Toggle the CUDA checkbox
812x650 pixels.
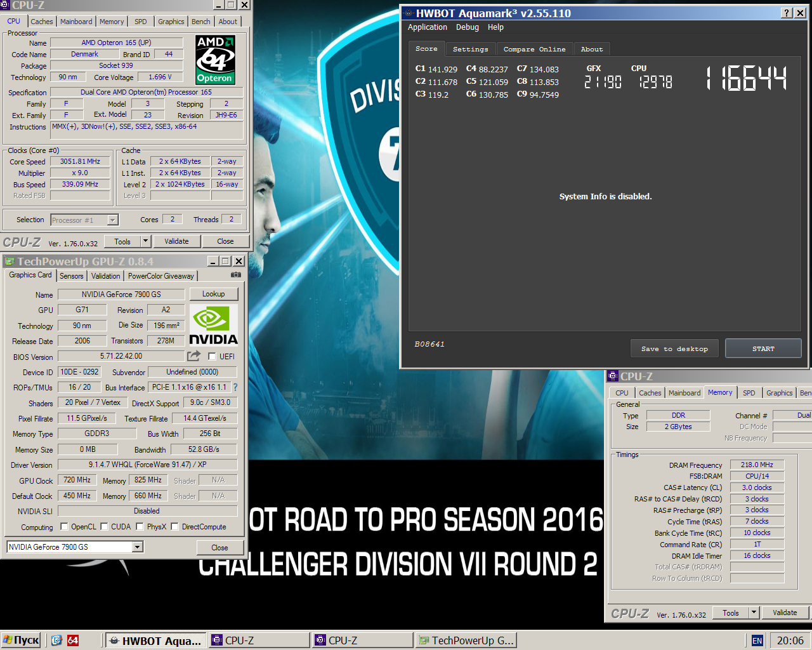click(104, 527)
